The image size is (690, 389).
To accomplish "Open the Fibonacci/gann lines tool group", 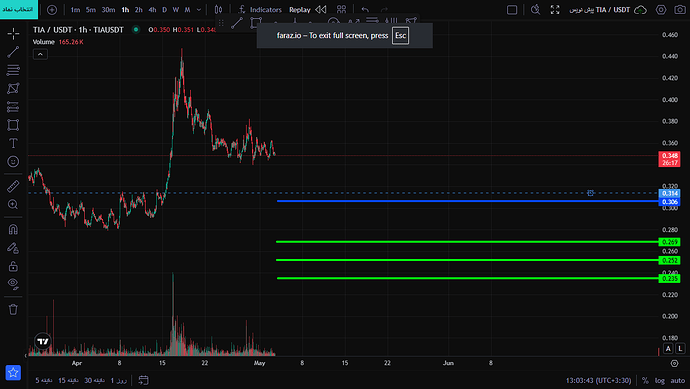I will pos(13,70).
